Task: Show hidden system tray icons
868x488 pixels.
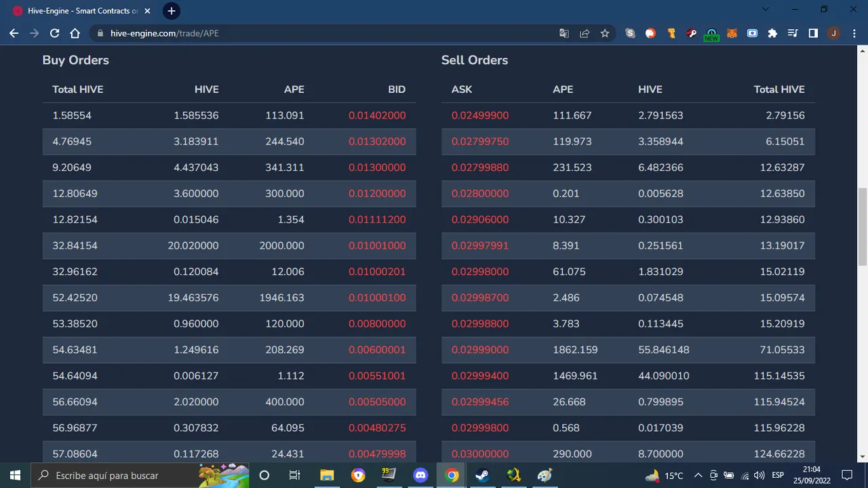Action: click(x=698, y=475)
